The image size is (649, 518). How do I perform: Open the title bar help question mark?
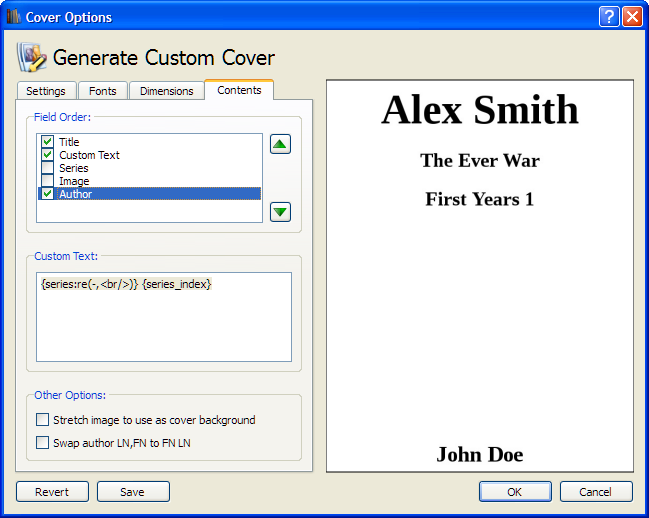pyautogui.click(x=609, y=17)
